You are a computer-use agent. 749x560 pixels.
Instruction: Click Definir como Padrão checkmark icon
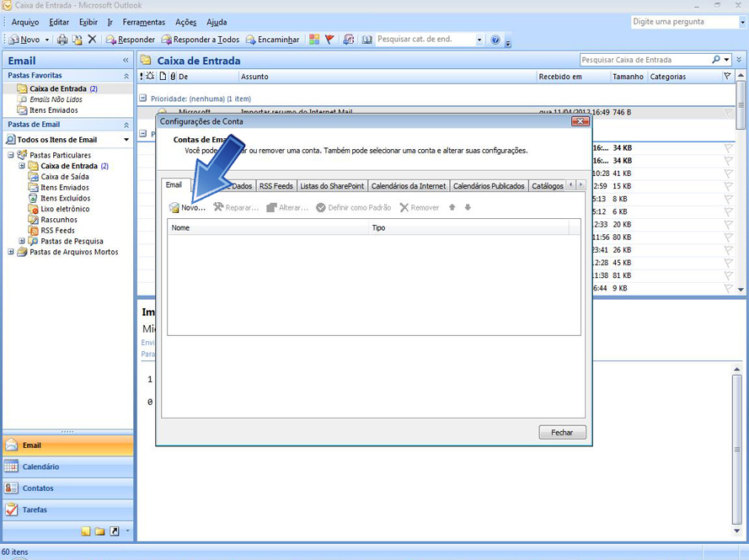tap(321, 208)
